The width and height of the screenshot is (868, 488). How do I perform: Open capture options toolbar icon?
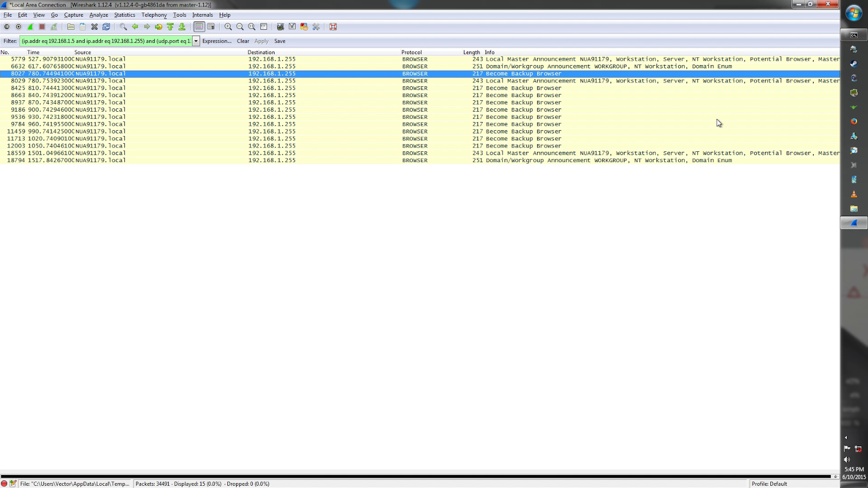(x=18, y=27)
